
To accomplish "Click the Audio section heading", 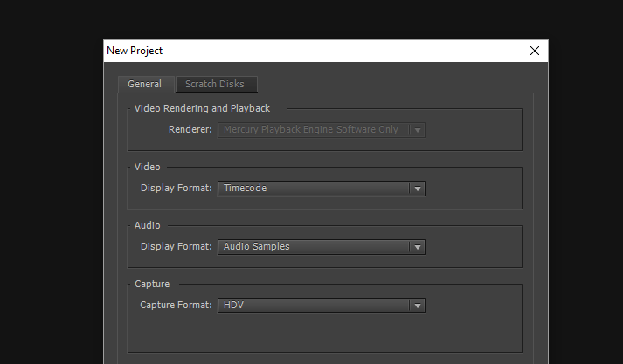I will 148,225.
